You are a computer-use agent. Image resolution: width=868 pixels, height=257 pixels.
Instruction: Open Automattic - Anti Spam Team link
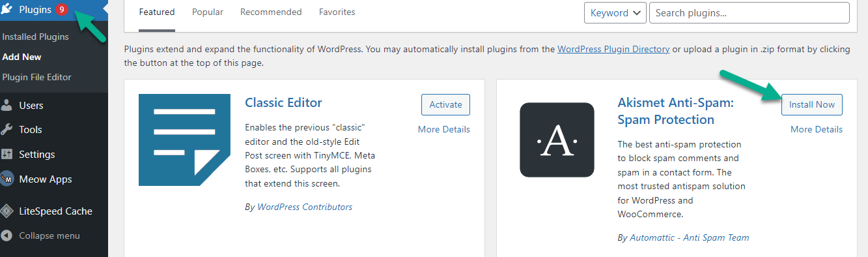point(690,237)
